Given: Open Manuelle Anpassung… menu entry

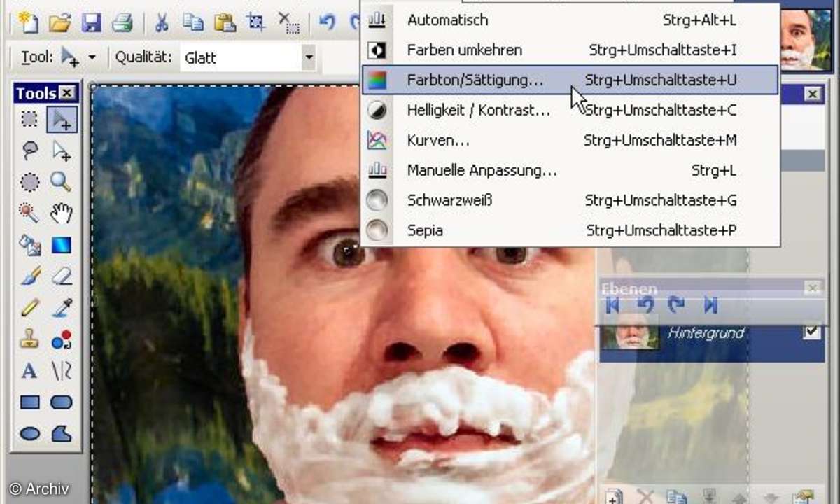Looking at the screenshot, I should pyautogui.click(x=570, y=170).
